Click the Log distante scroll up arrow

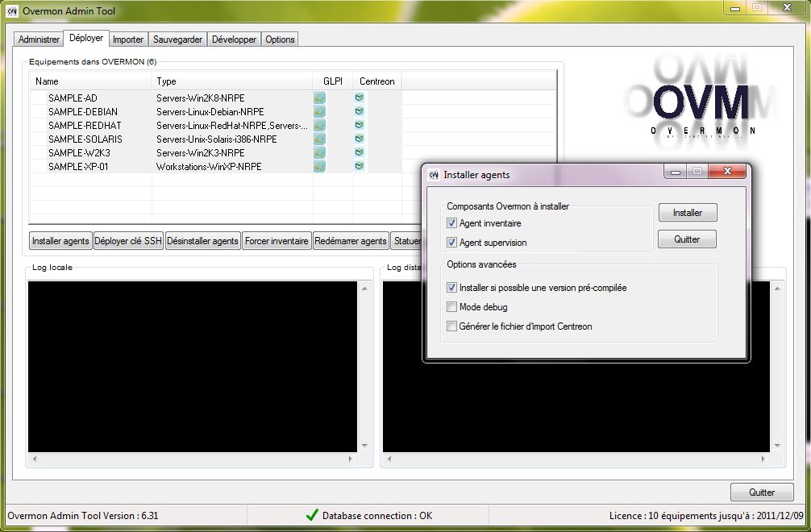777,289
